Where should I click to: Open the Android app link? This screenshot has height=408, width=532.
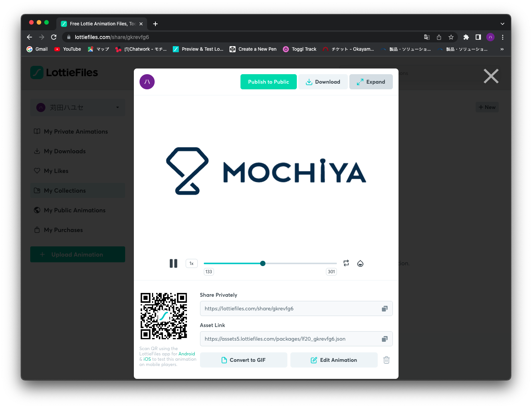(187, 354)
